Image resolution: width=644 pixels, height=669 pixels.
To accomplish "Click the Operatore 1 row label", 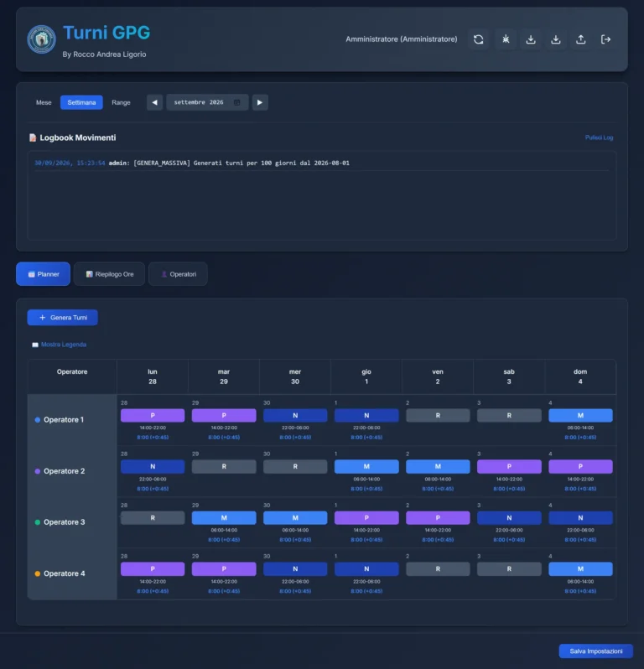I will [64, 420].
